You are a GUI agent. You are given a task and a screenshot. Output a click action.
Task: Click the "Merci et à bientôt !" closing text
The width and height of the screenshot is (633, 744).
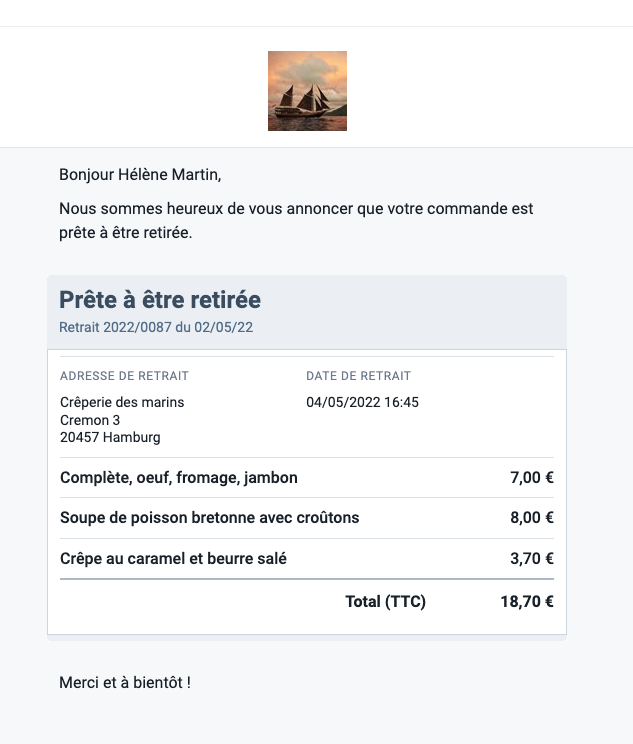point(125,683)
